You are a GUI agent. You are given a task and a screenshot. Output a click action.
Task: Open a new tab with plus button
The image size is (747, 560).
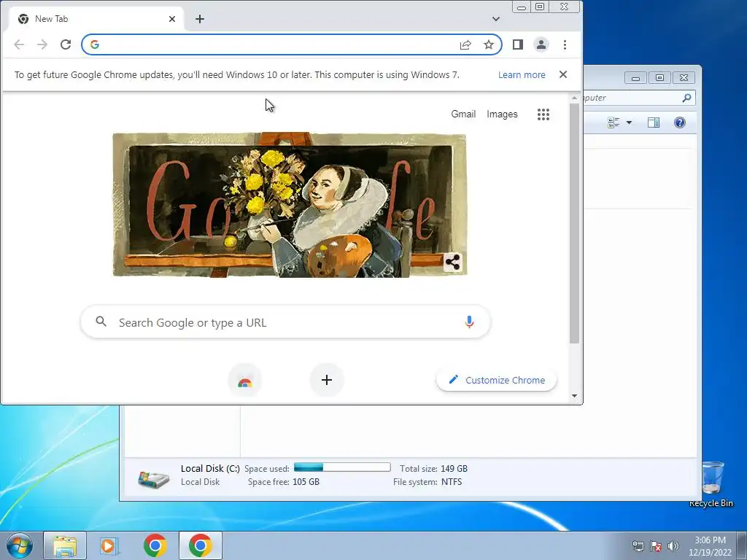200,19
